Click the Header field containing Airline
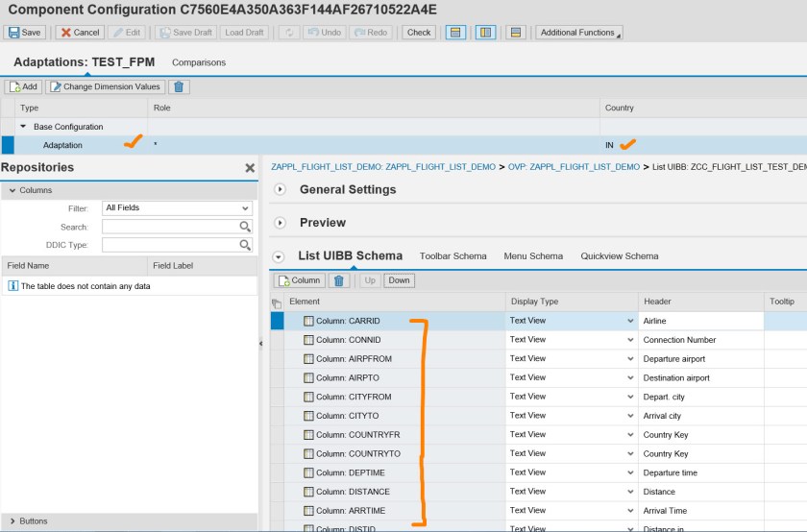 [699, 321]
